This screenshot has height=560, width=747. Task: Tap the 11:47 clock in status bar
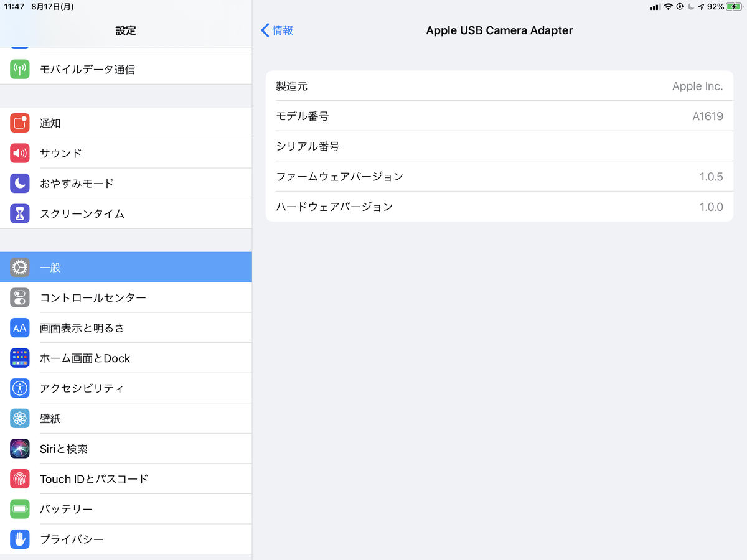(14, 7)
